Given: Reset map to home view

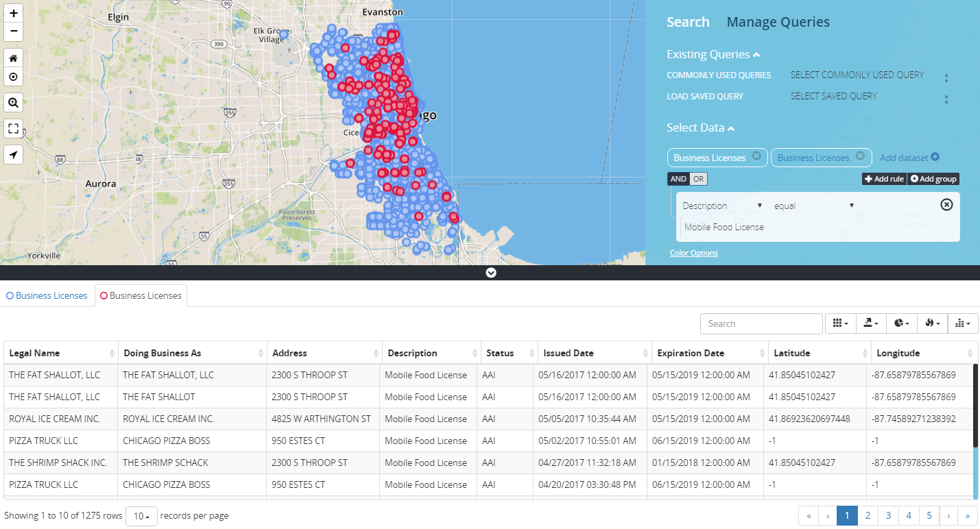Looking at the screenshot, I should 13,59.
